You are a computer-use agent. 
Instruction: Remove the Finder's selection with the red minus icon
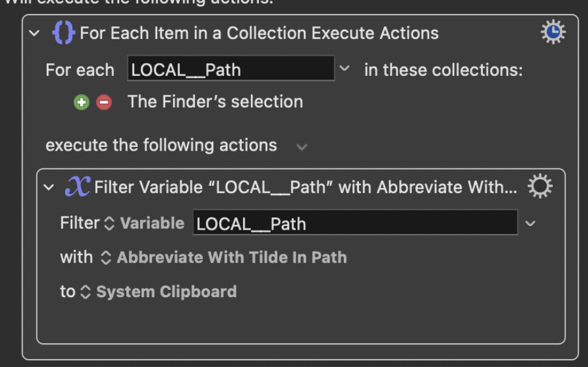(x=104, y=102)
